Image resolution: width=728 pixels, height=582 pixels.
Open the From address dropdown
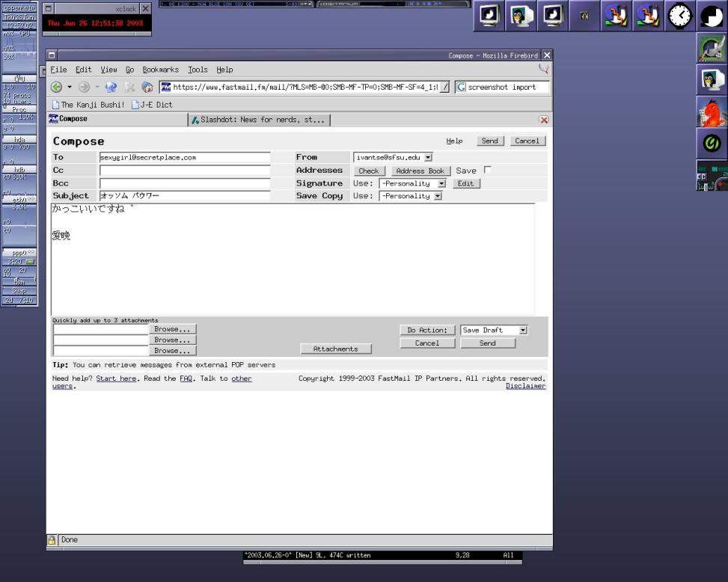point(428,157)
